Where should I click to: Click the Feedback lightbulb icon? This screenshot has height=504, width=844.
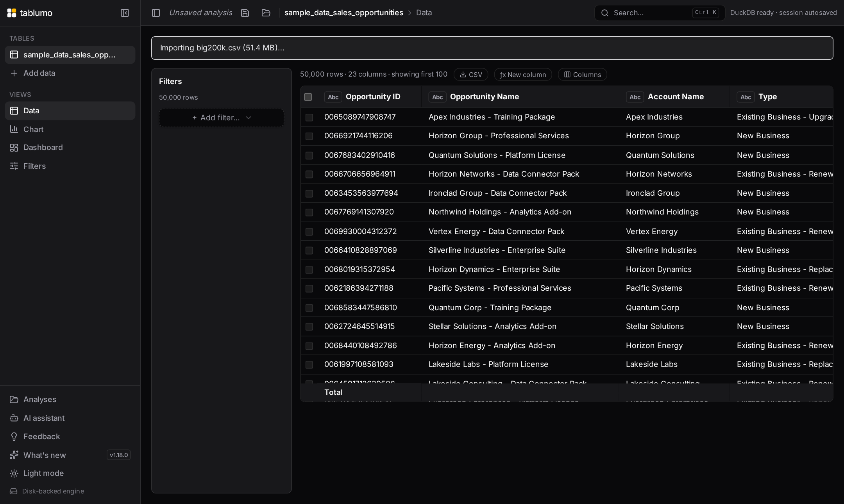point(14,436)
